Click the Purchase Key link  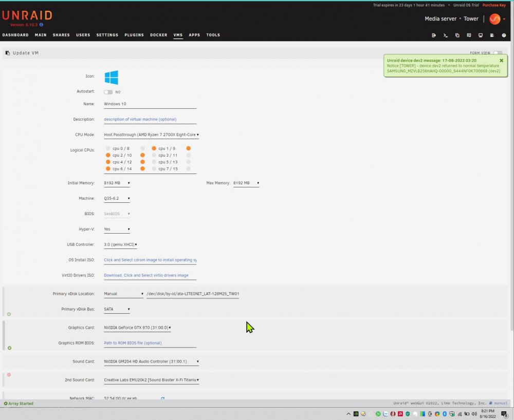tap(494, 5)
